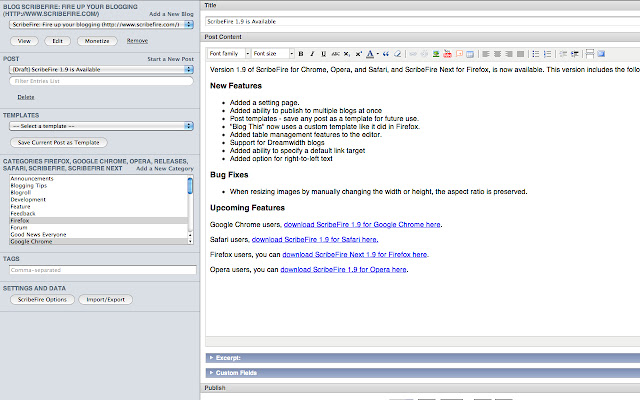Select the Feature category
The image size is (640, 400).
coord(98,207)
